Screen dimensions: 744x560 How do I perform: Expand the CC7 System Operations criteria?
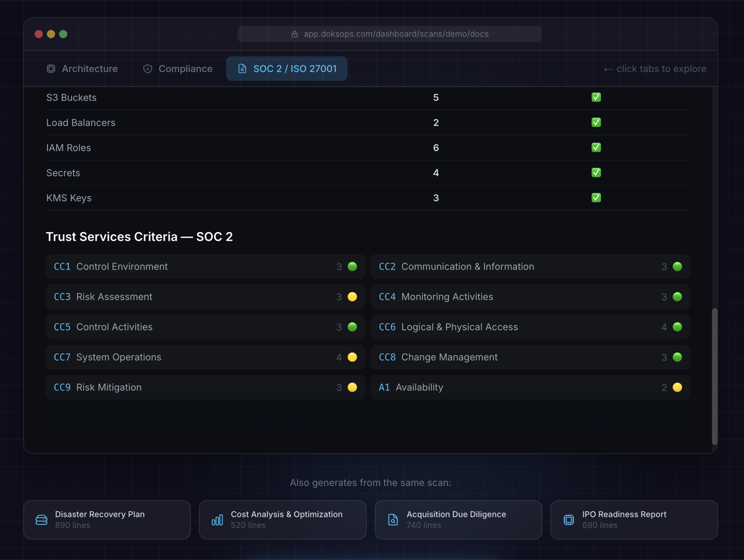point(205,357)
